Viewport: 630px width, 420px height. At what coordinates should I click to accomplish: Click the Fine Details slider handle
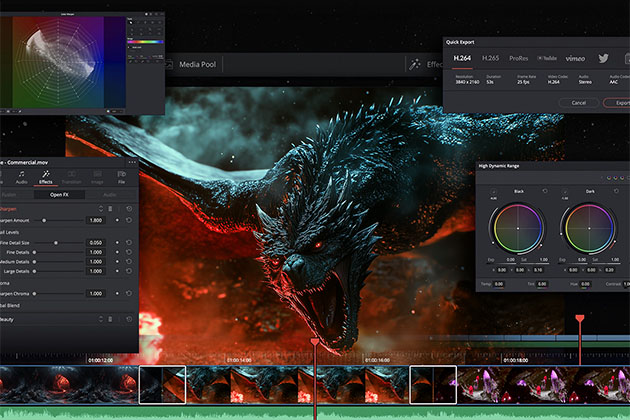coord(35,252)
